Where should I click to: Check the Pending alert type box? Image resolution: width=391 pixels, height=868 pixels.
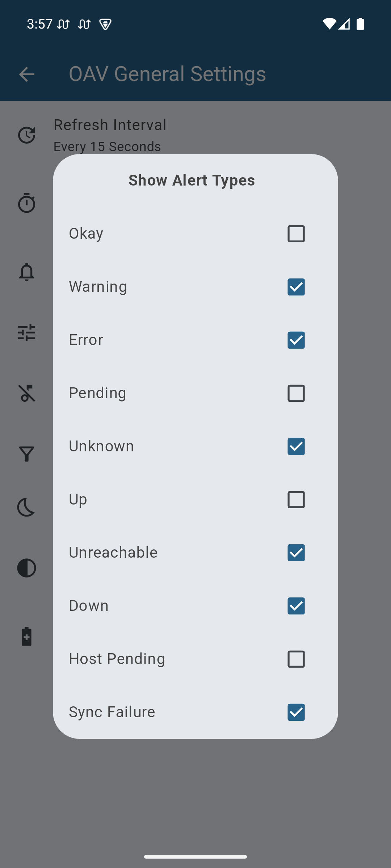(296, 393)
